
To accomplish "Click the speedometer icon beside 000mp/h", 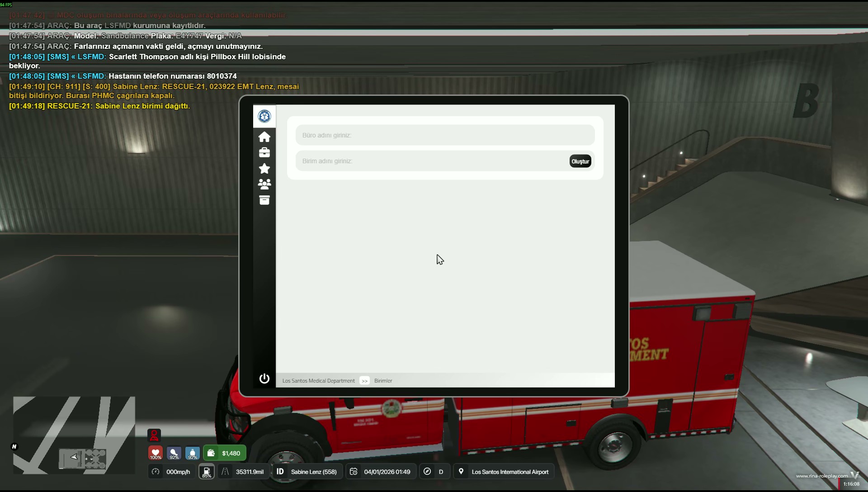I will click(156, 472).
